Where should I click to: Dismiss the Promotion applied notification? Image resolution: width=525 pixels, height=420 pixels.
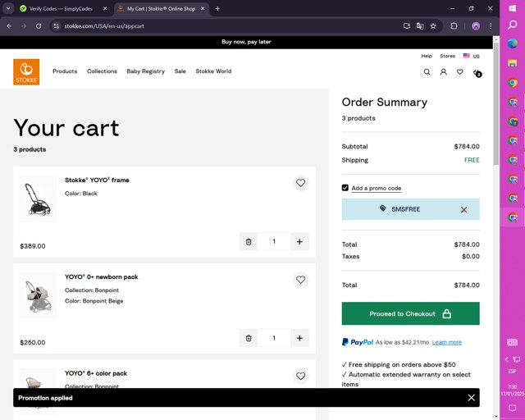pyautogui.click(x=471, y=398)
